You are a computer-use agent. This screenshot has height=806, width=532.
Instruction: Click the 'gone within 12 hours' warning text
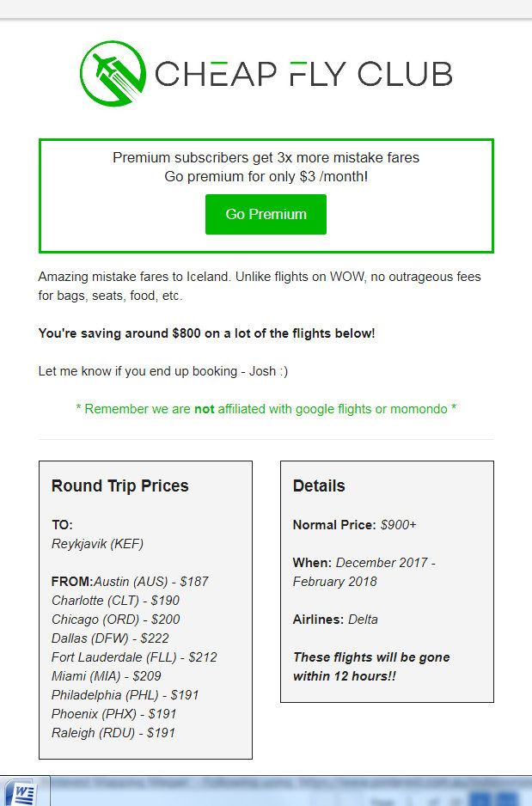pos(371,667)
